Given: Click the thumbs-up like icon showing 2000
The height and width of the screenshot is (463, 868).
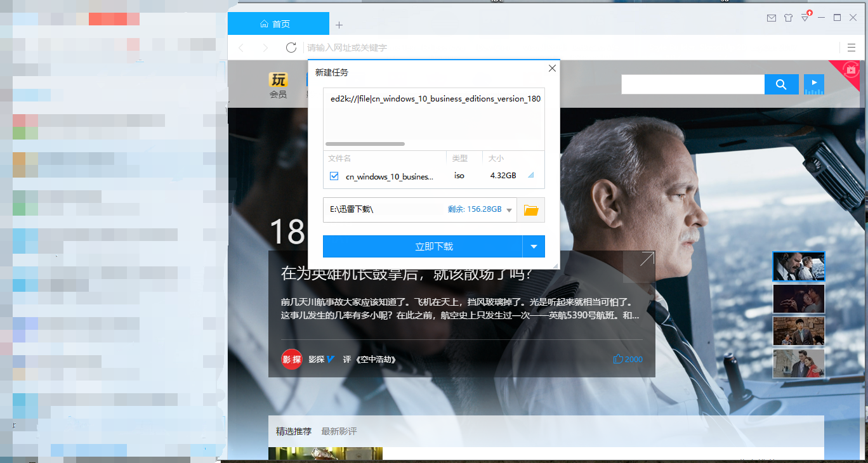Looking at the screenshot, I should 618,359.
